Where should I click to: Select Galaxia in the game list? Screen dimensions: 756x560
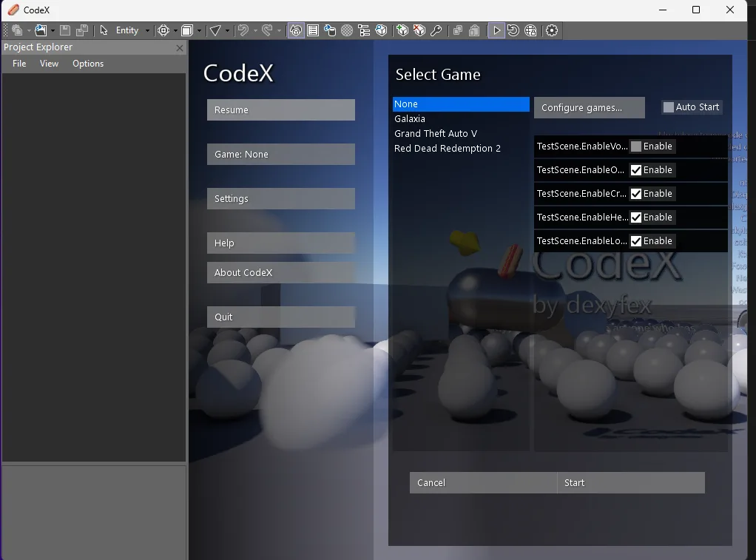click(461, 118)
